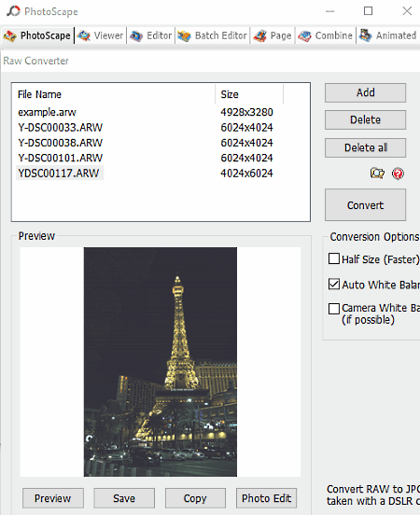420x515 pixels.
Task: Open the PhotoScape home tab
Action: click(37, 35)
